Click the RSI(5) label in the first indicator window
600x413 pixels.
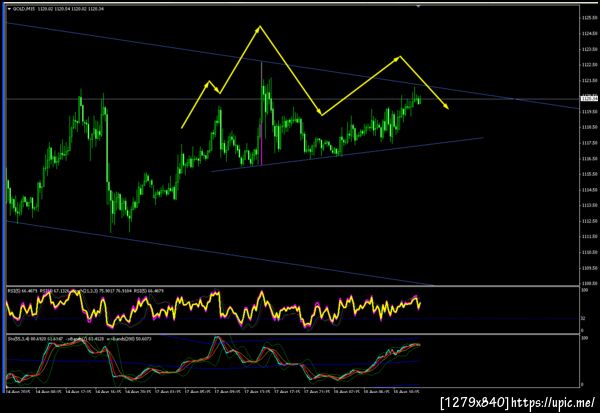[14, 291]
